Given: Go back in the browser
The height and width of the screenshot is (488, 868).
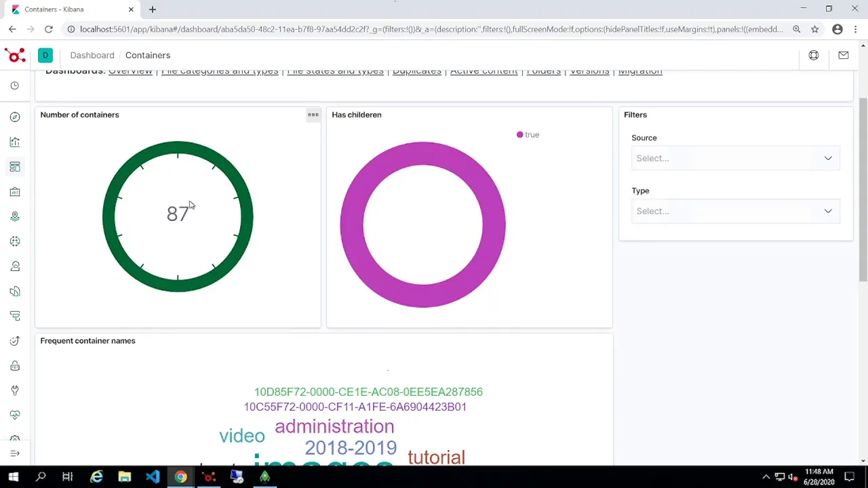Looking at the screenshot, I should (12, 29).
